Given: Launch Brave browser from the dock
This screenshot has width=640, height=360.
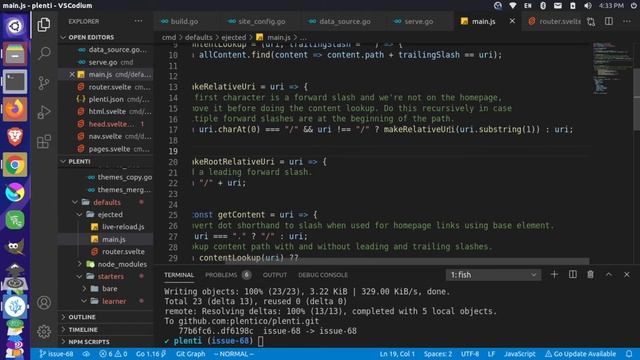Looking at the screenshot, I should pos(15,137).
